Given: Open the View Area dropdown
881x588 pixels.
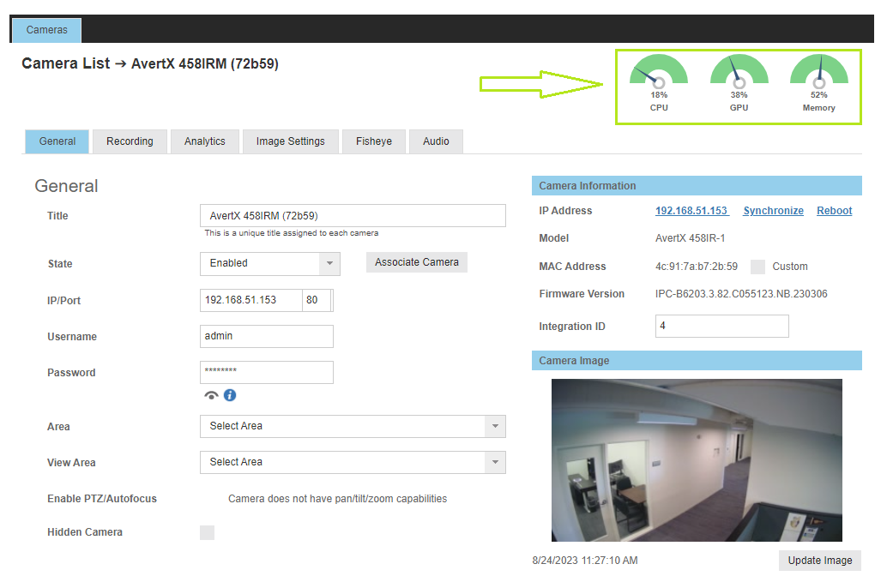Looking at the screenshot, I should (x=352, y=462).
